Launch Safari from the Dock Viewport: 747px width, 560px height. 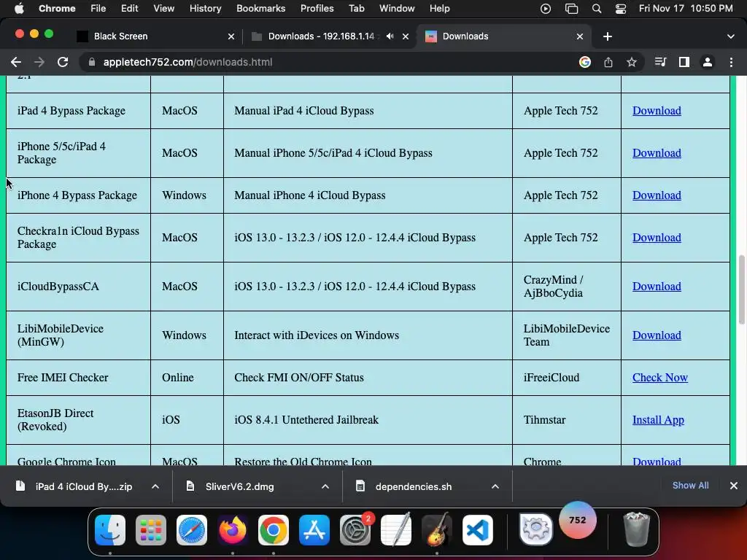(x=192, y=530)
